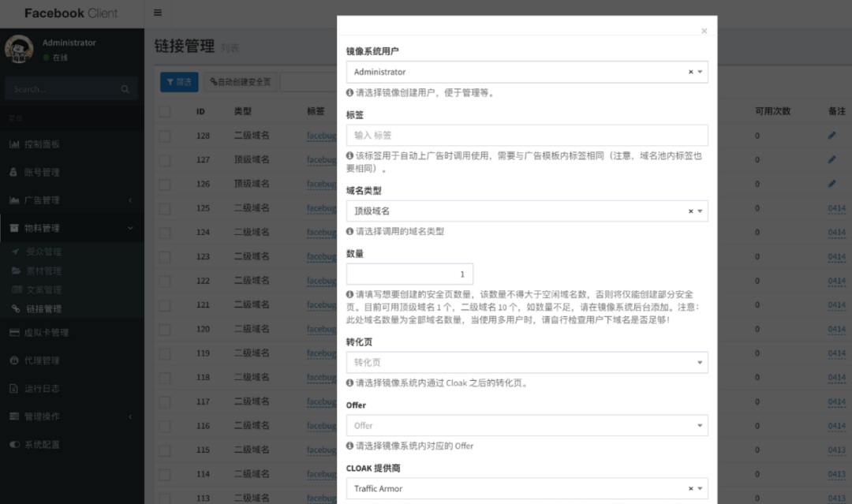Check the row checkbox for ID 127
This screenshot has width=852, height=504.
click(x=165, y=160)
